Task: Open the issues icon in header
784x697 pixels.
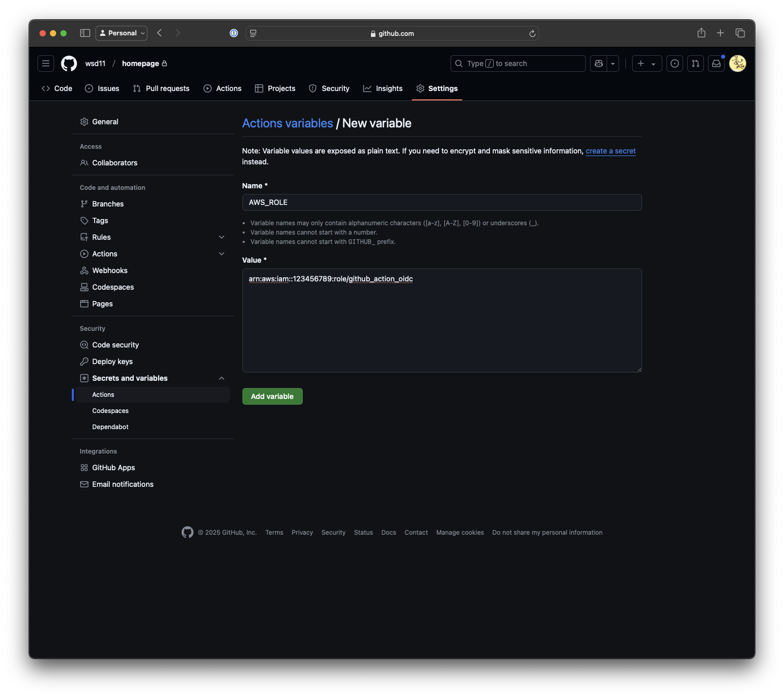Action: pyautogui.click(x=675, y=63)
